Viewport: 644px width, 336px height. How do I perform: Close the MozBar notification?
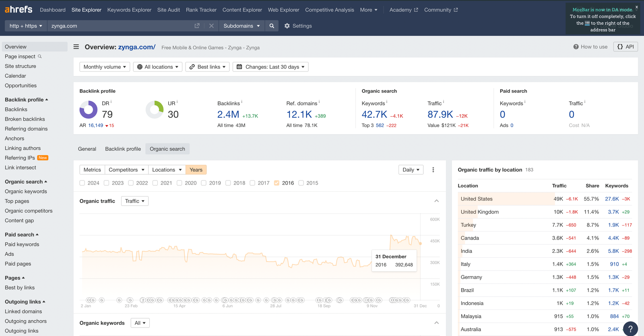coord(637,7)
